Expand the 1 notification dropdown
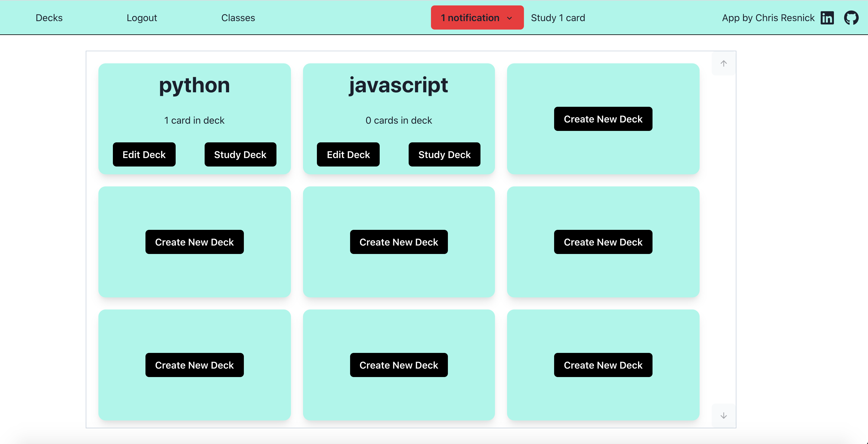The width and height of the screenshot is (868, 444). (x=471, y=18)
